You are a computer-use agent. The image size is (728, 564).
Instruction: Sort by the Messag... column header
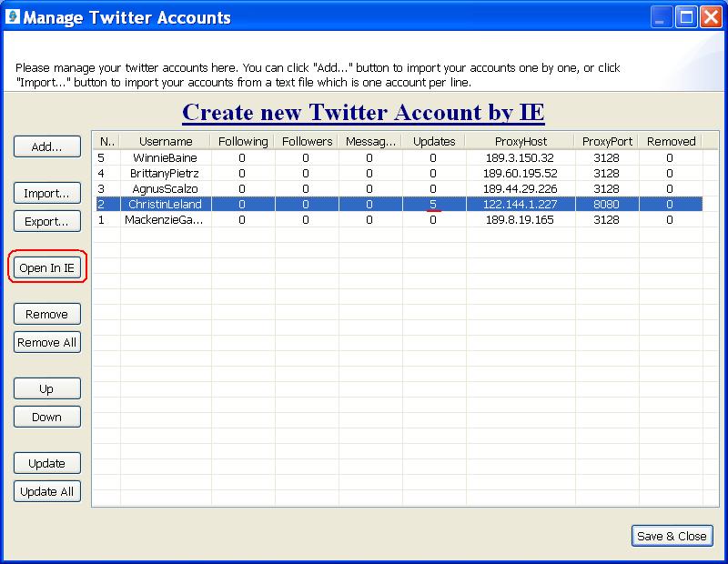(x=370, y=141)
